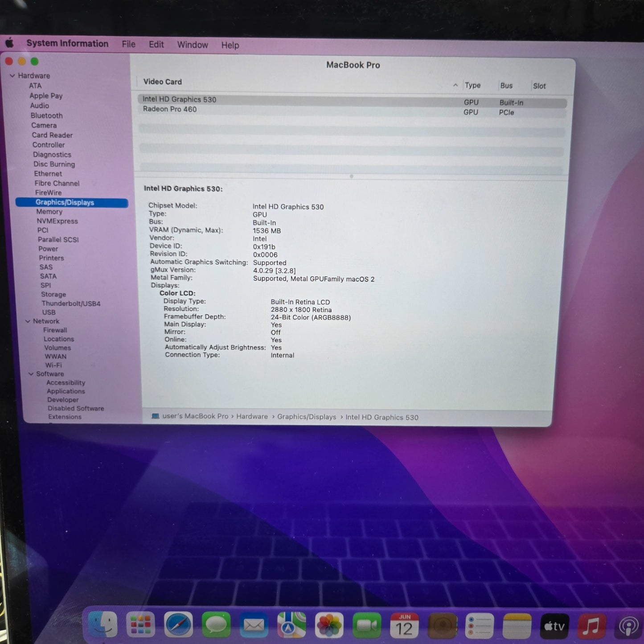Click user's MacBook Pro in the path bar

pyautogui.click(x=195, y=416)
